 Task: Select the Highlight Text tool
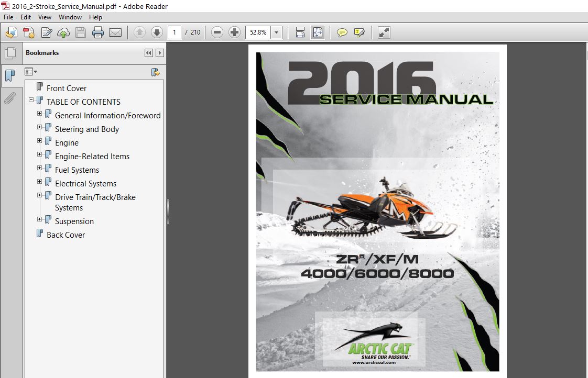(x=360, y=32)
